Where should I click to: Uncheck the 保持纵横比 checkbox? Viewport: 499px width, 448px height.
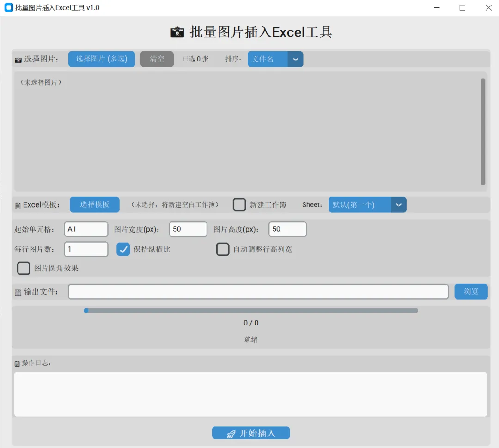[123, 249]
